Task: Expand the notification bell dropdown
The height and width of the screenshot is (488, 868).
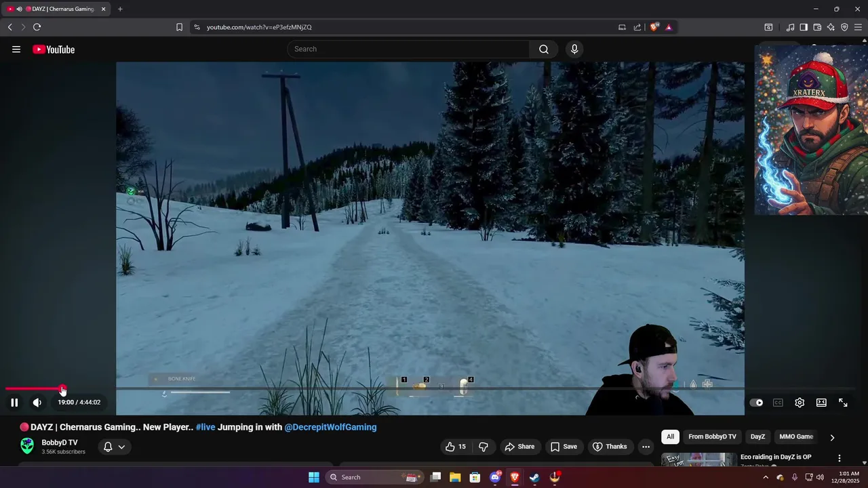Action: click(114, 447)
